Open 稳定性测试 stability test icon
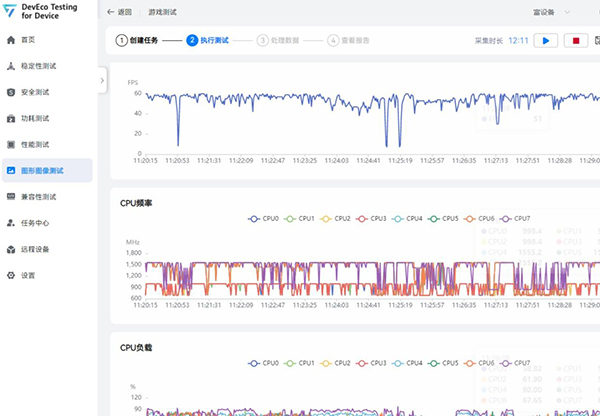Screen dimensions: 600x416 (x=11, y=66)
